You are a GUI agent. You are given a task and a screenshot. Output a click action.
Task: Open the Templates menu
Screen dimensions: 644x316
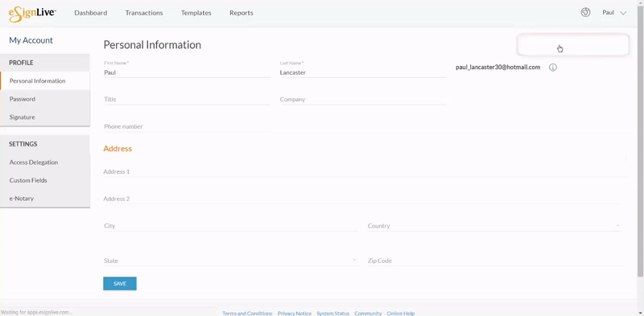click(x=196, y=13)
